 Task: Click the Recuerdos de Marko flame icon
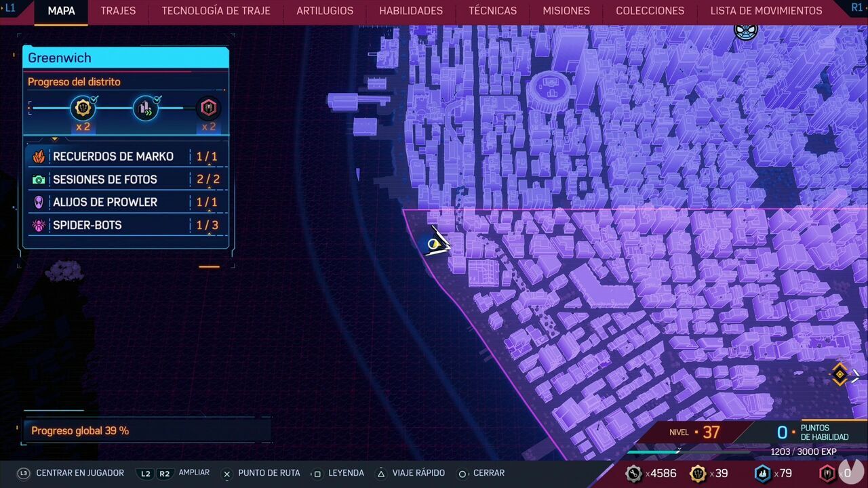click(39, 157)
